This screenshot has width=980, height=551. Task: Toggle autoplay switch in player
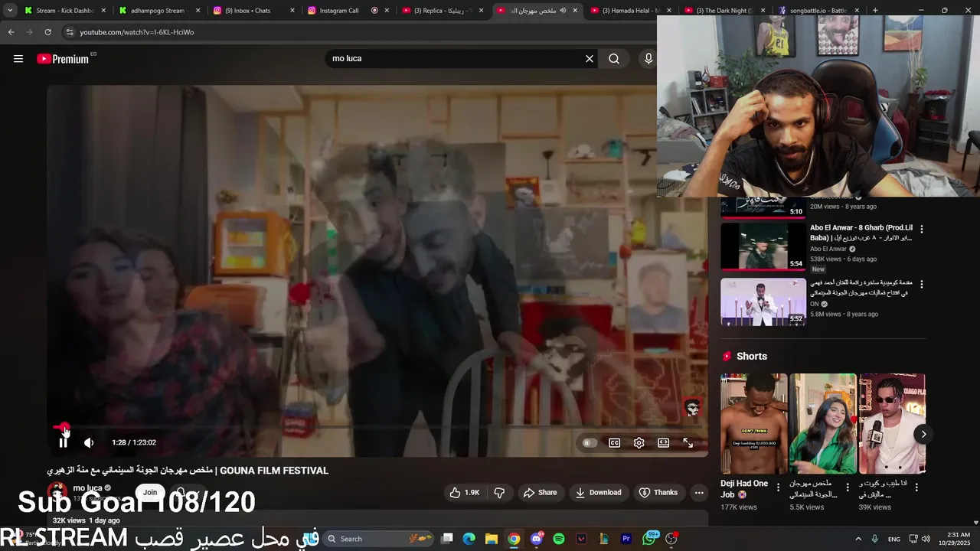click(x=589, y=442)
